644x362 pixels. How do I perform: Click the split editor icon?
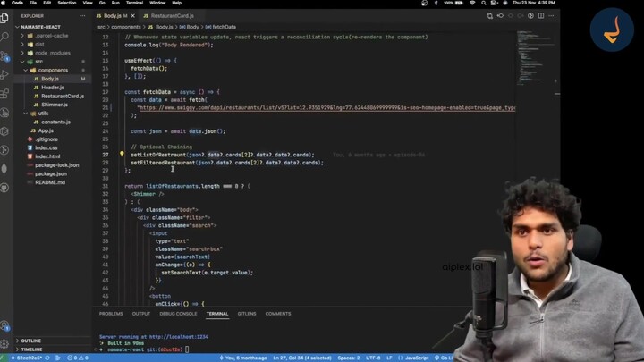[541, 16]
